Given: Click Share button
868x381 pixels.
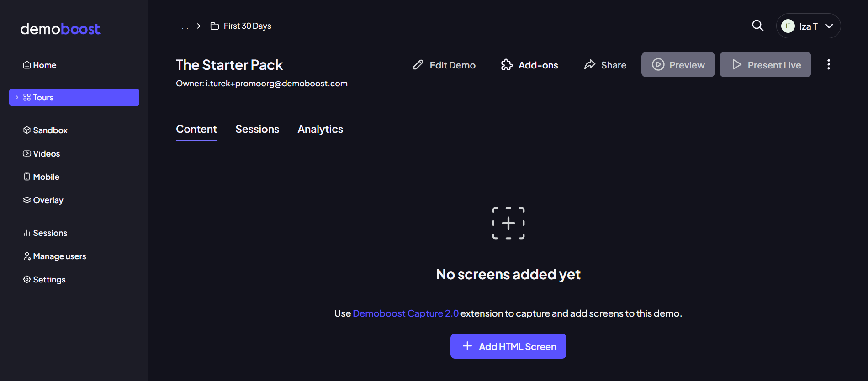Looking at the screenshot, I should (605, 65).
